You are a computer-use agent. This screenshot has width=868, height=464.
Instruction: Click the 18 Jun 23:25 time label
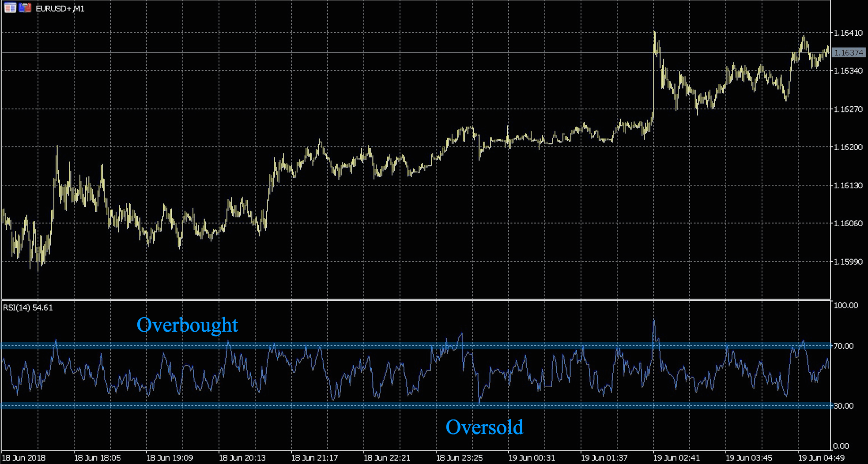coord(459,458)
